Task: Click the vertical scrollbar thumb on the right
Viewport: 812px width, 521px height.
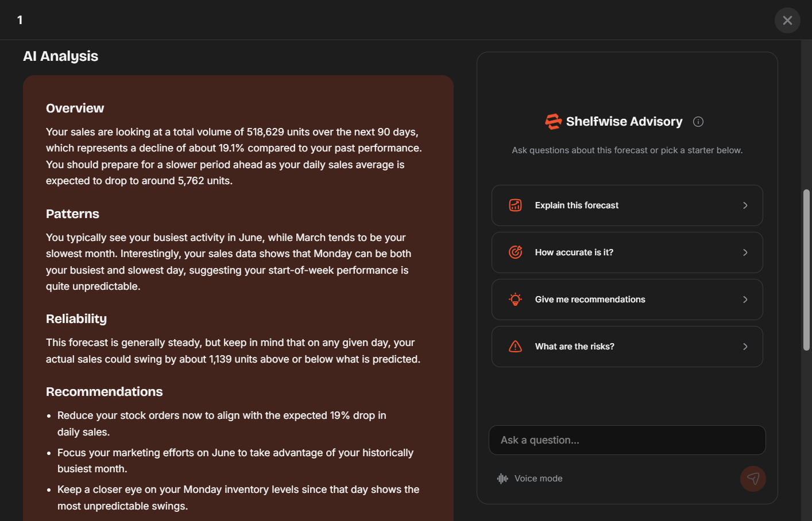Action: [x=806, y=270]
